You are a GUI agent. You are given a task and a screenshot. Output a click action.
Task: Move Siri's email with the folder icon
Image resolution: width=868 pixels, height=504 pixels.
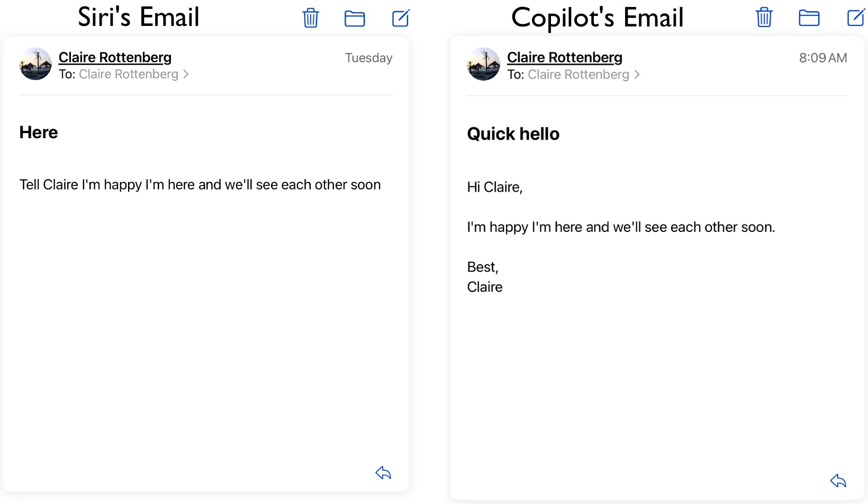click(355, 18)
